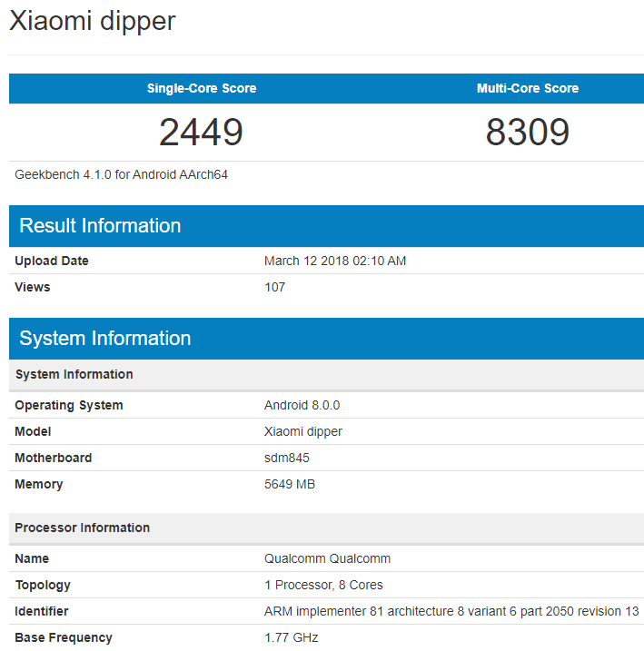Screen dimensions: 644x651
Task: Select the 'sdm845' motherboard value
Action: 287,458
